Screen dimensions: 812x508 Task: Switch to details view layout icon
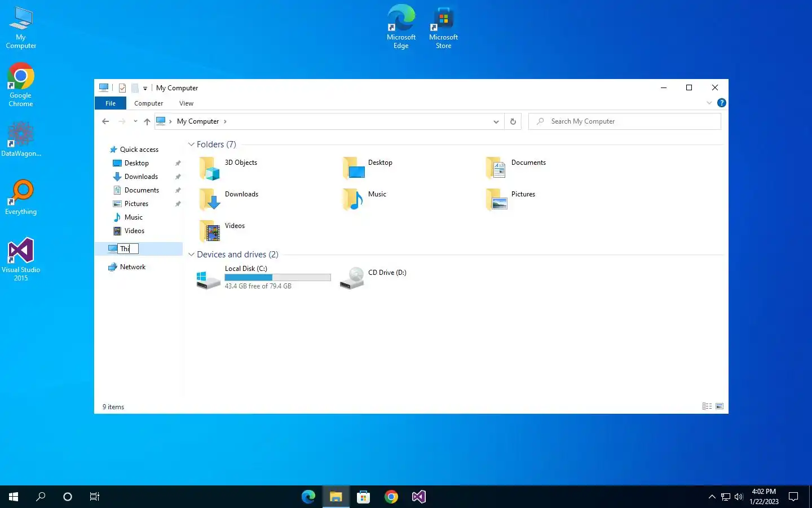point(707,406)
